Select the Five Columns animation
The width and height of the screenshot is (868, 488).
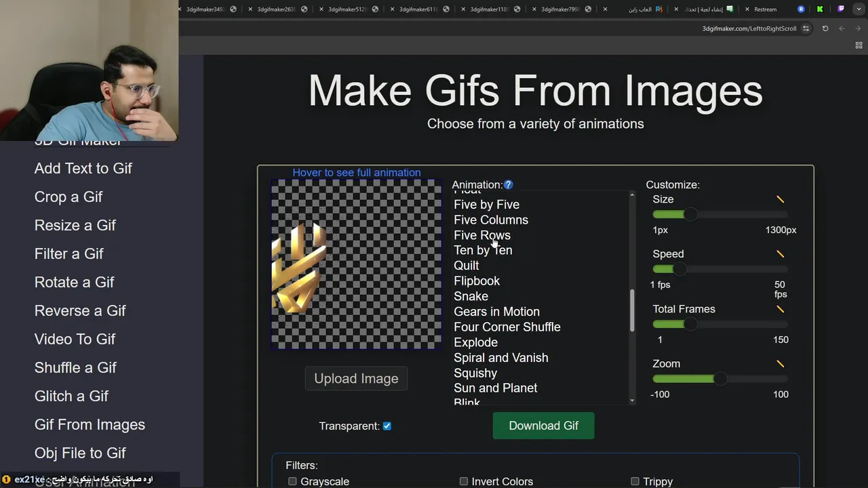[491, 220]
